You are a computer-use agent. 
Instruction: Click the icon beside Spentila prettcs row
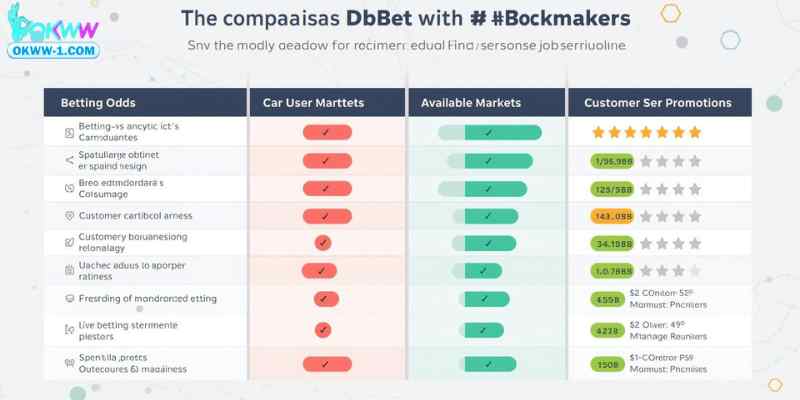69,363
